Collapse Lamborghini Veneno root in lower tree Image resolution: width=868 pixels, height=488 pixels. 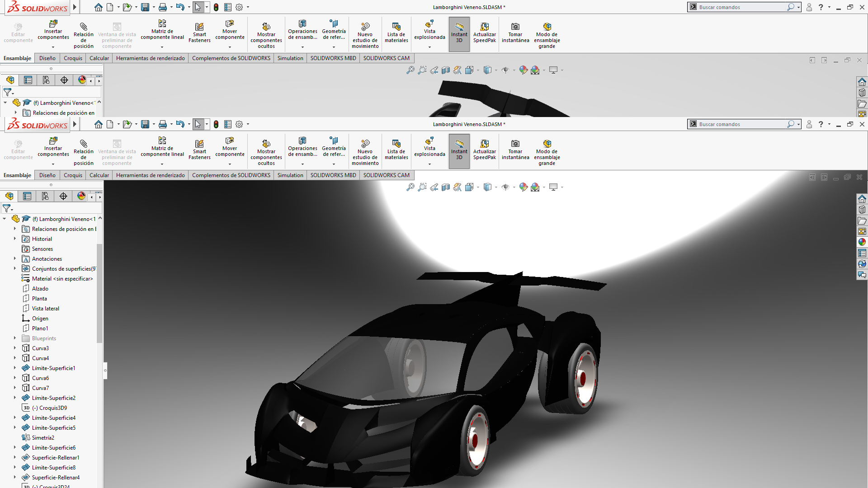tap(5, 219)
